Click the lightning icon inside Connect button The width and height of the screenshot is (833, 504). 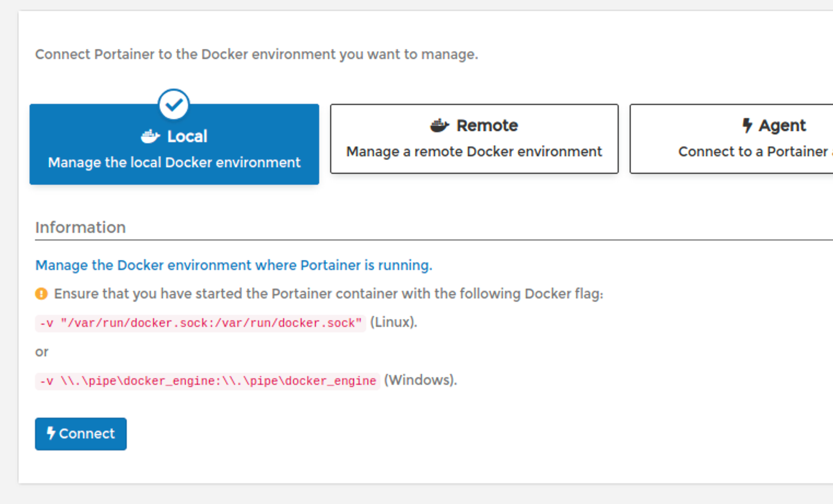click(51, 433)
